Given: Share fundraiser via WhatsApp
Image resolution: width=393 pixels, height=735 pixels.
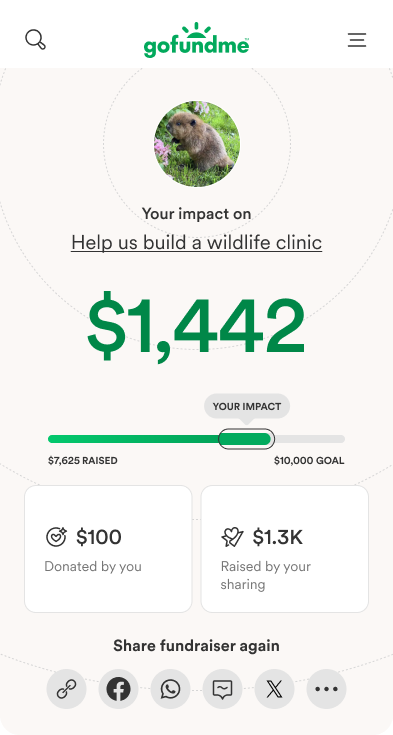Looking at the screenshot, I should (x=170, y=689).
